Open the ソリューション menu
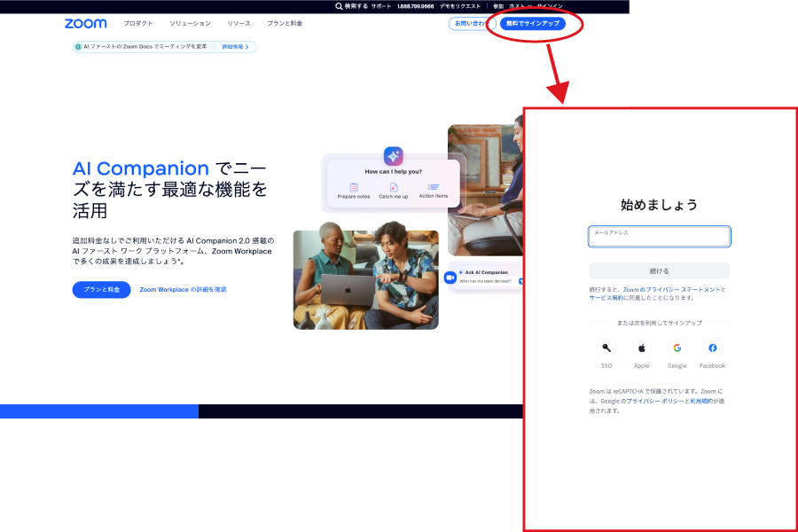The width and height of the screenshot is (798, 532). click(190, 23)
